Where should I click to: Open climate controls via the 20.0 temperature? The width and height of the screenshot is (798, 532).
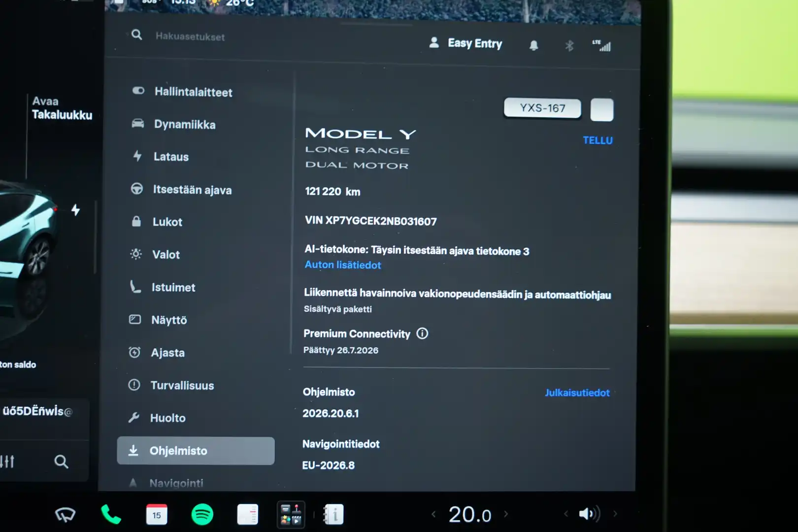[x=470, y=515]
